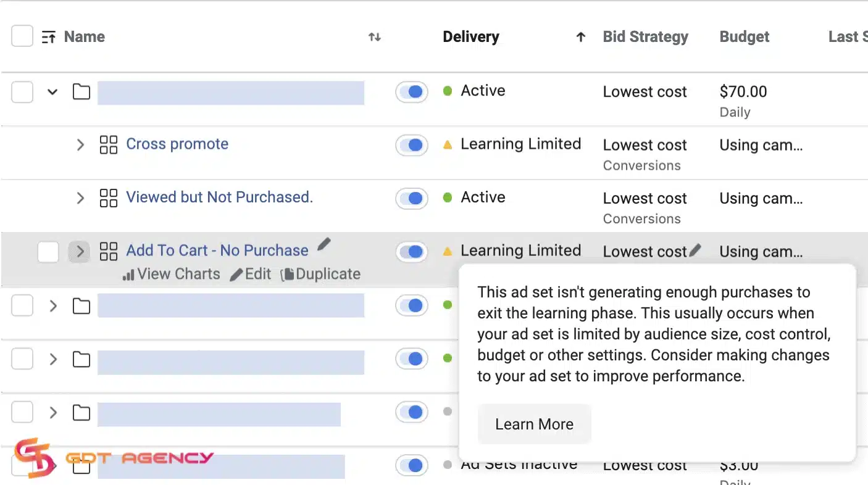
Task: Click the sort filter icon beside the Name header
Action: click(49, 36)
